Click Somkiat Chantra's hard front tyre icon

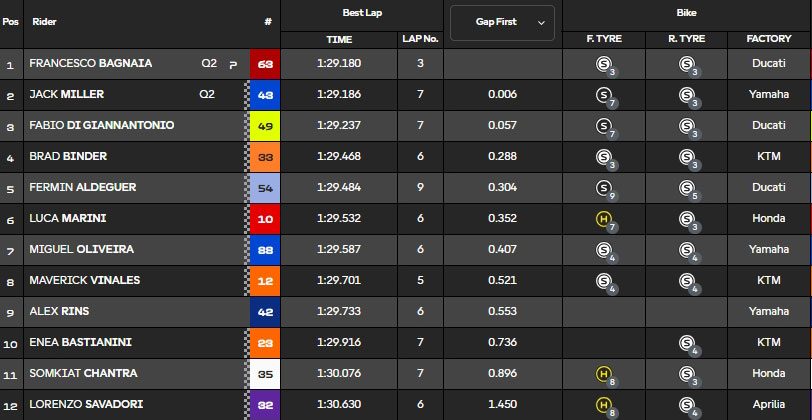click(x=605, y=375)
